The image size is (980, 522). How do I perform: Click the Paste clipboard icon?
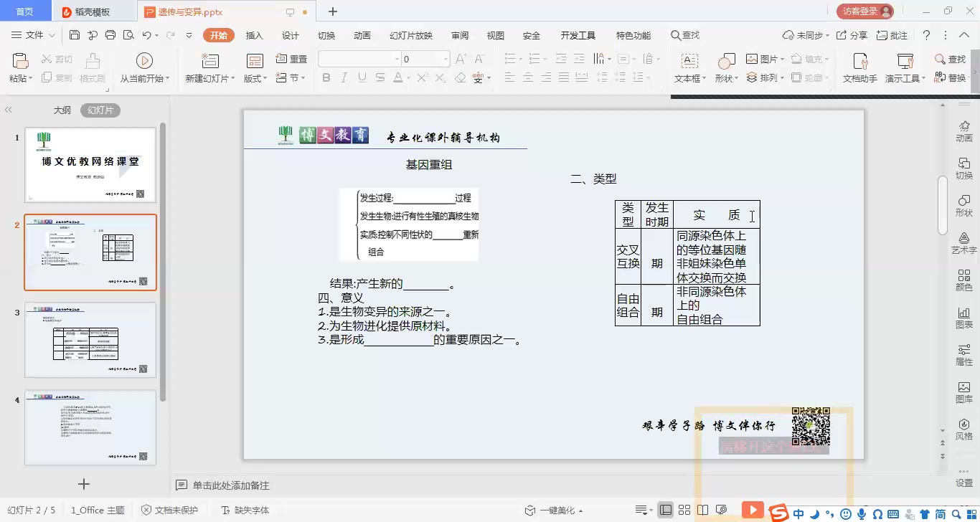pyautogui.click(x=20, y=62)
